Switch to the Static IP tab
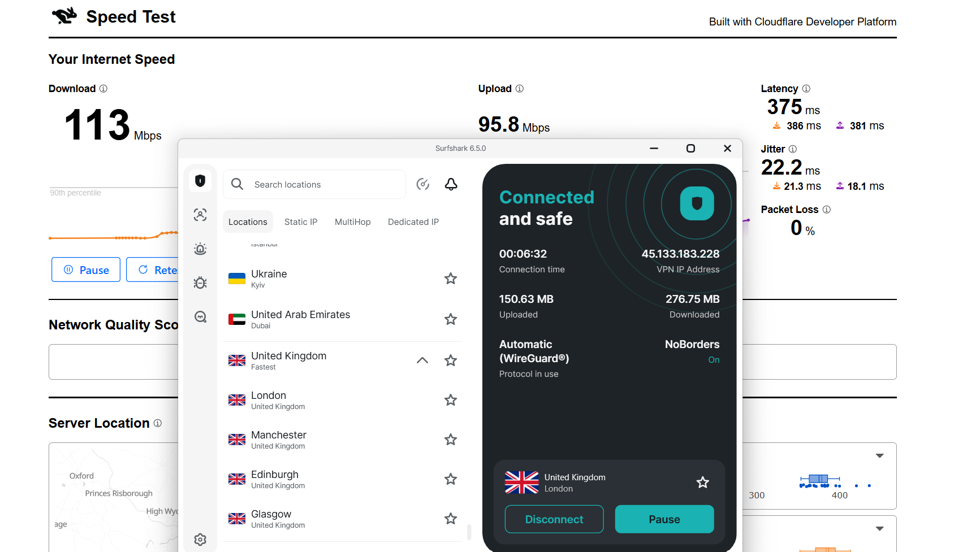The height and width of the screenshot is (552, 980). (x=301, y=222)
